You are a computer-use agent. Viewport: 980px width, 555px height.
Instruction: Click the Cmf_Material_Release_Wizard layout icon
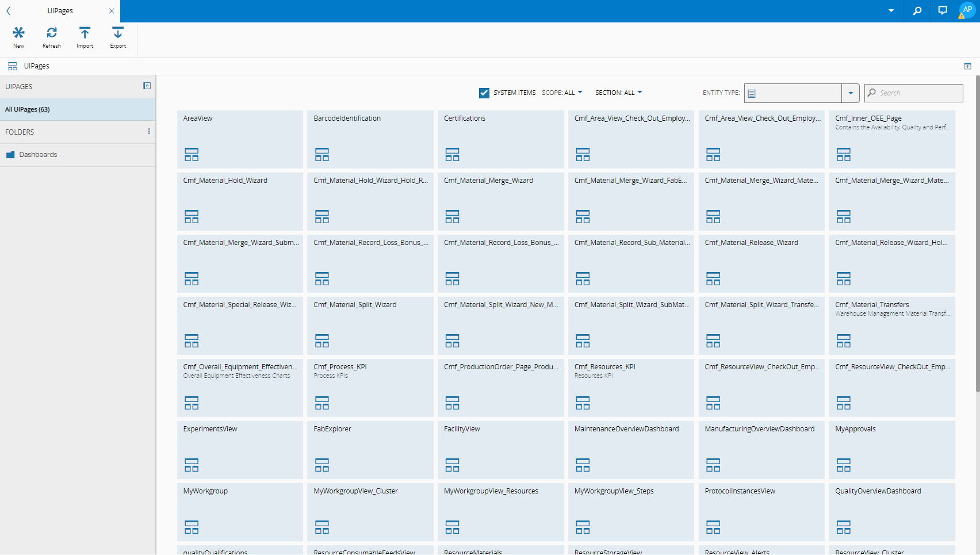(x=713, y=279)
